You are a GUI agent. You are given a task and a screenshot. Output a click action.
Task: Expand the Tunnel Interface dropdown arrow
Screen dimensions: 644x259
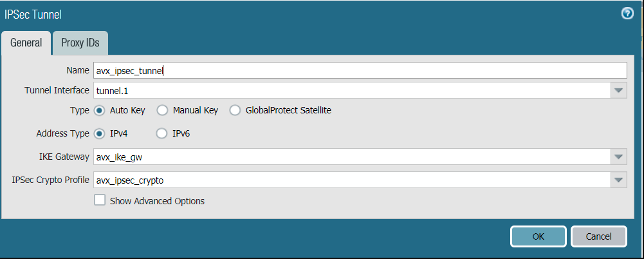pos(618,90)
